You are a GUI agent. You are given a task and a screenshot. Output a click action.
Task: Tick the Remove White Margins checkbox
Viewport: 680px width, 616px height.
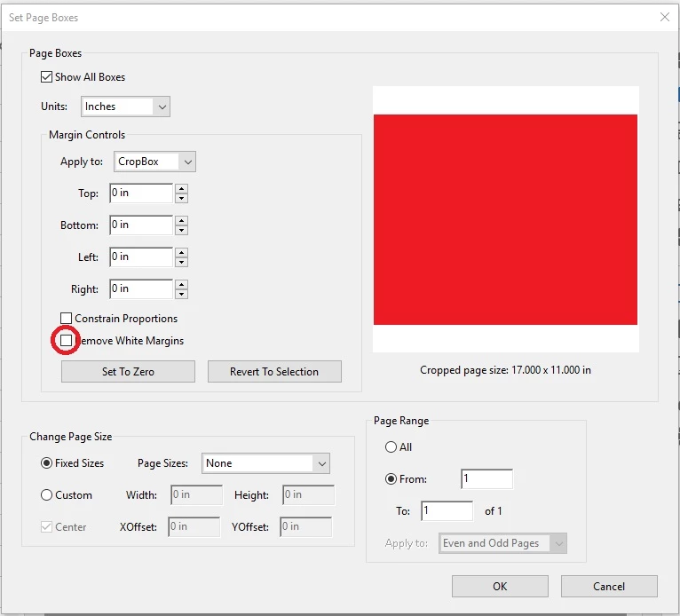click(x=66, y=341)
